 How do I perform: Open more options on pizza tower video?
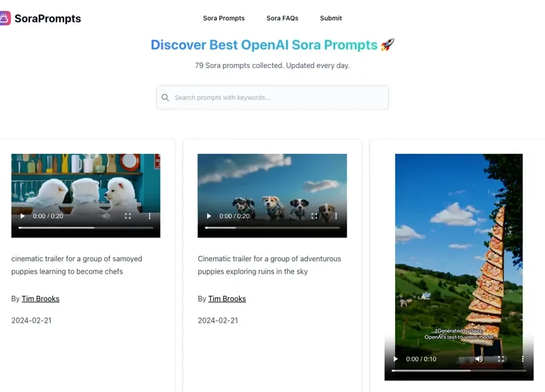pyautogui.click(x=523, y=359)
